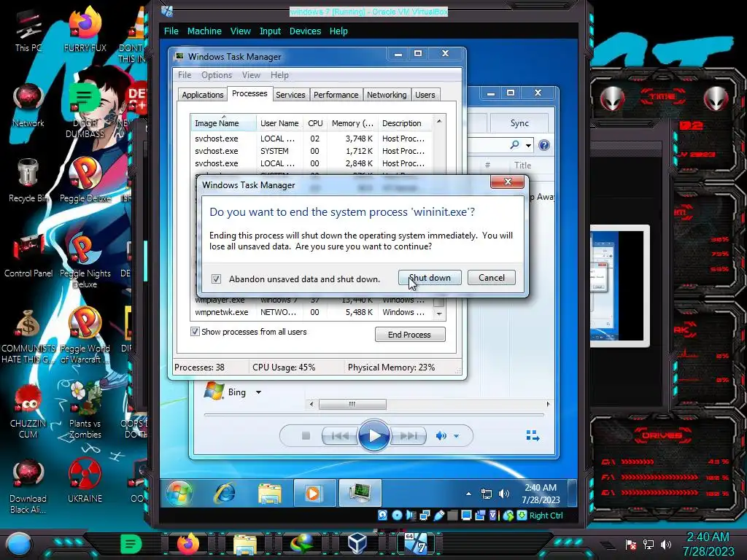Click VirtualBox USB status icon
747x560 pixels.
pyautogui.click(x=438, y=516)
